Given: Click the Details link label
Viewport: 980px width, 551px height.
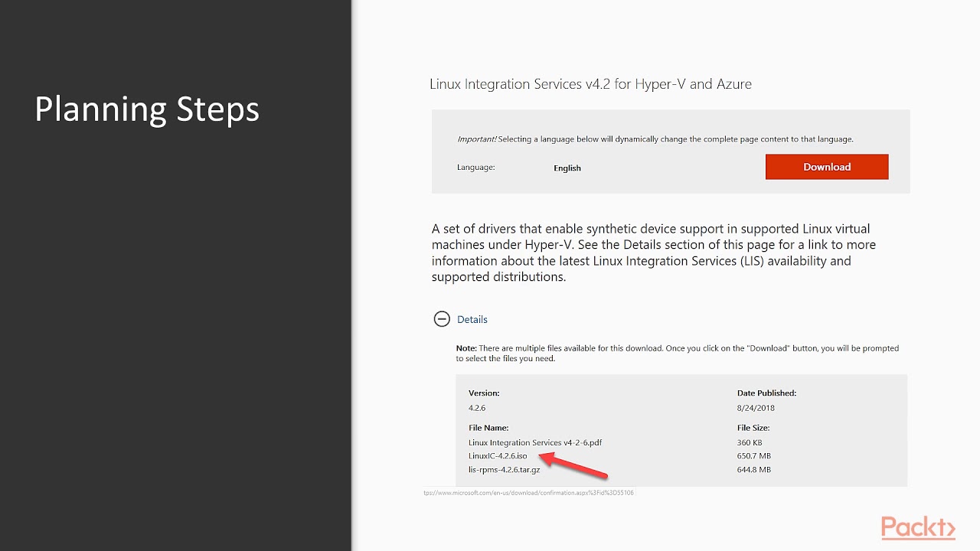Looking at the screenshot, I should click(472, 319).
